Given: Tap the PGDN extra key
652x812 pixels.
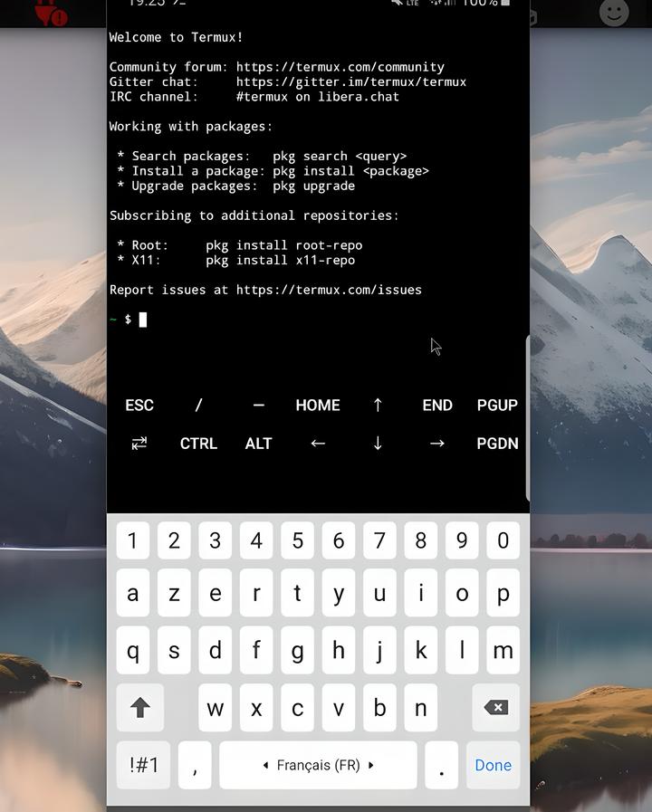Looking at the screenshot, I should pos(497,444).
